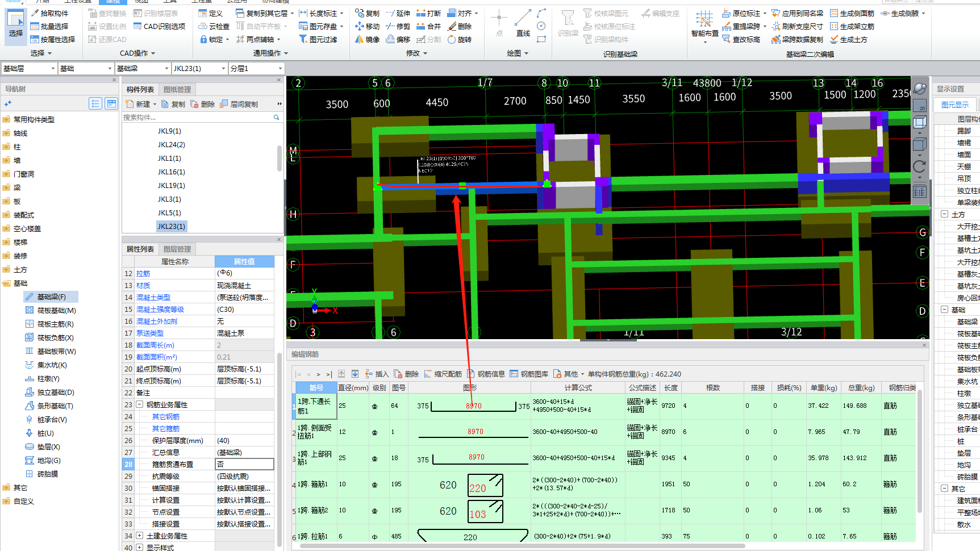Choose 批量选择 batch select
This screenshot has width=980, height=551.
(49, 26)
